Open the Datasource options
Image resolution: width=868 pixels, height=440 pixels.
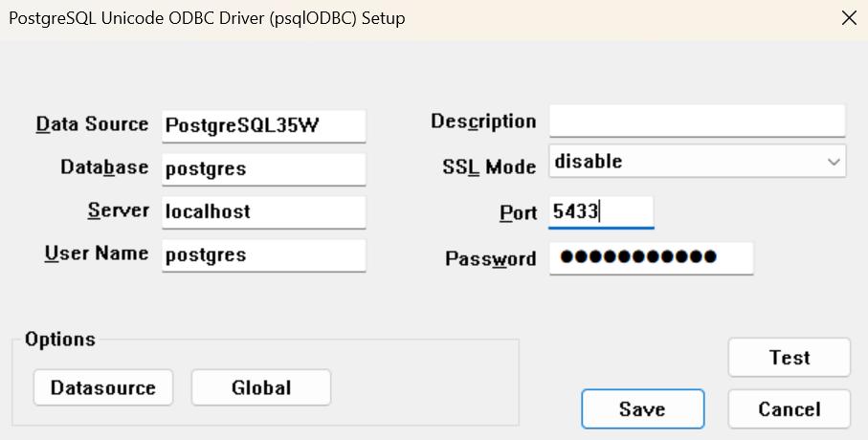[103, 387]
